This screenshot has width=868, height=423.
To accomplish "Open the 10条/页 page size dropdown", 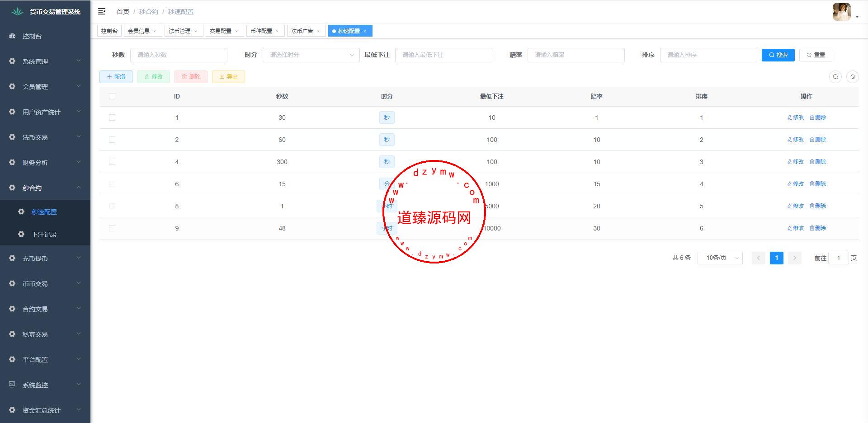I will 720,258.
